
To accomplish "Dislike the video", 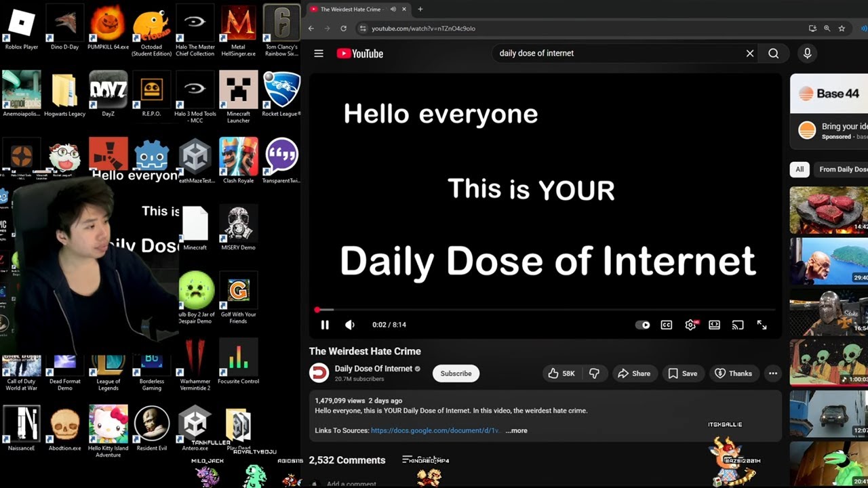I will pos(595,373).
